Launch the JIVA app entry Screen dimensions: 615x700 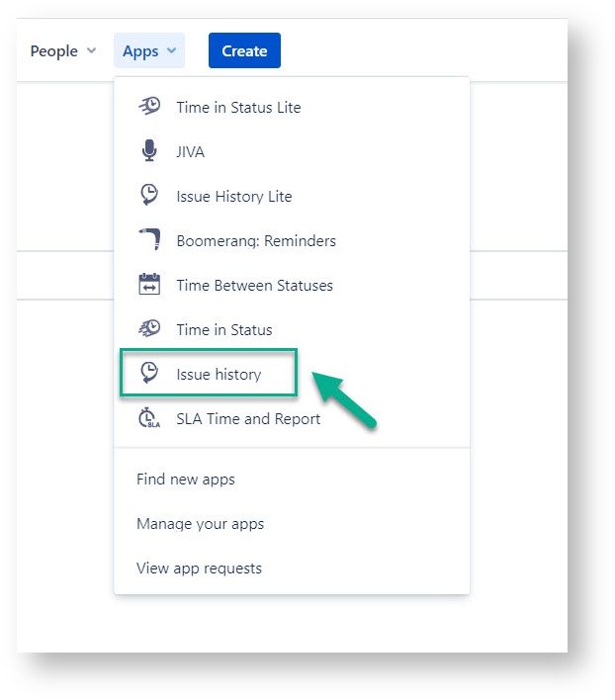pyautogui.click(x=292, y=151)
